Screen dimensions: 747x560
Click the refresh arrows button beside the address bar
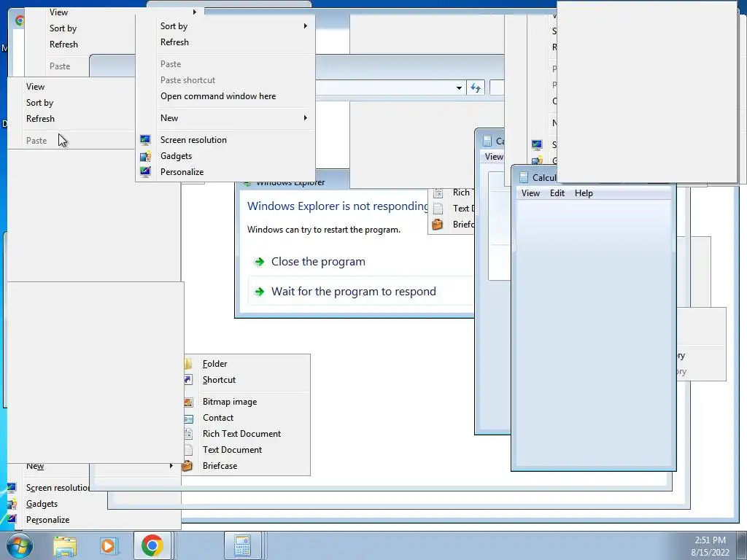476,87
